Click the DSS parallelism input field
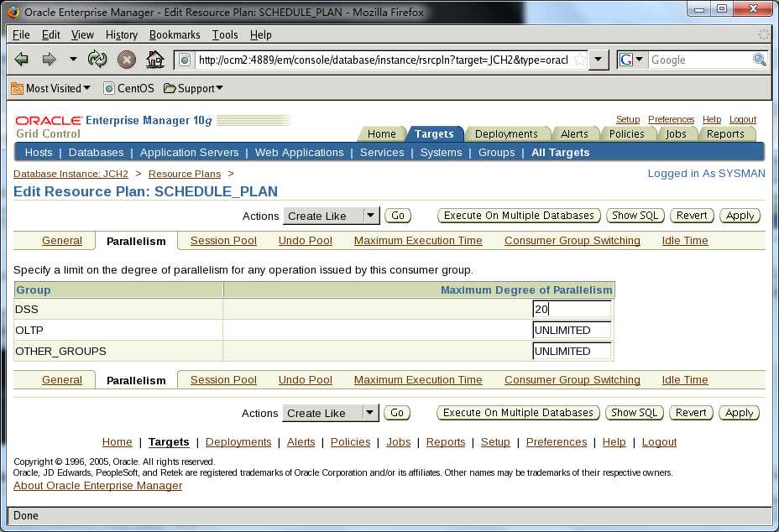This screenshot has width=779, height=532. point(572,309)
